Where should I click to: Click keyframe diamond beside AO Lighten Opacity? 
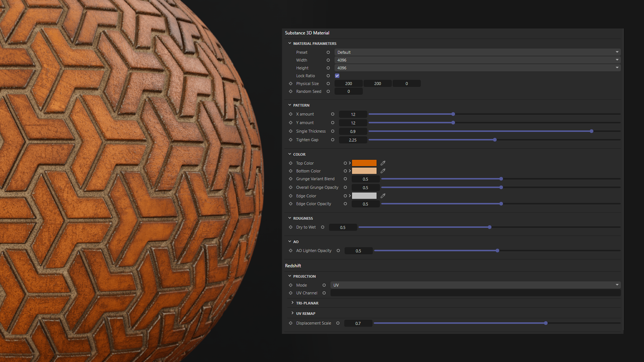coord(290,251)
